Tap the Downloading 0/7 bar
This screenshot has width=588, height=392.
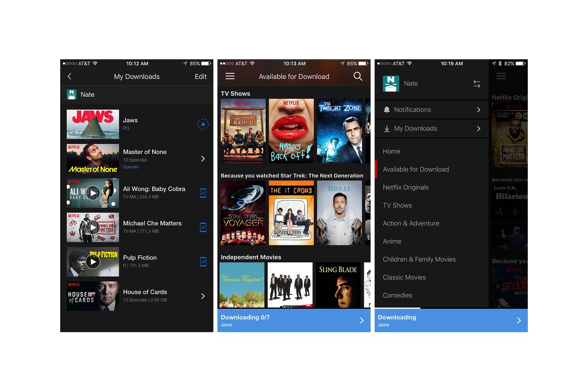(294, 320)
